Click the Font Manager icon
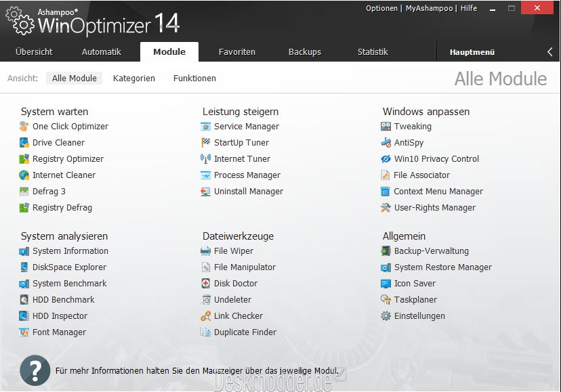This screenshot has height=392, width=561. coord(24,332)
